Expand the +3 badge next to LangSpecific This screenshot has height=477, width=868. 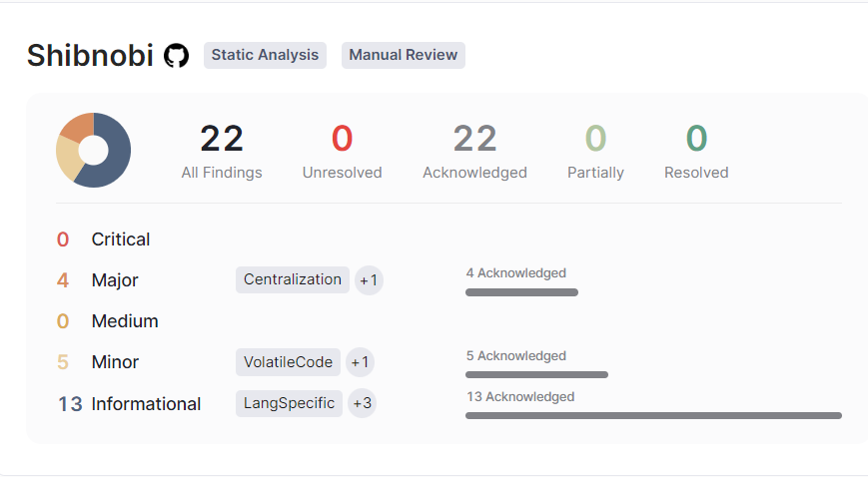362,403
